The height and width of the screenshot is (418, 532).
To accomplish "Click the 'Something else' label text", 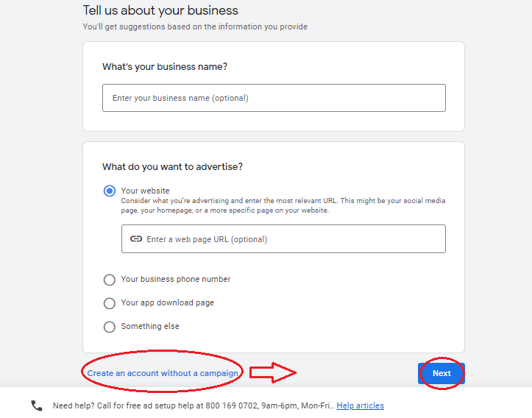I will pos(150,326).
